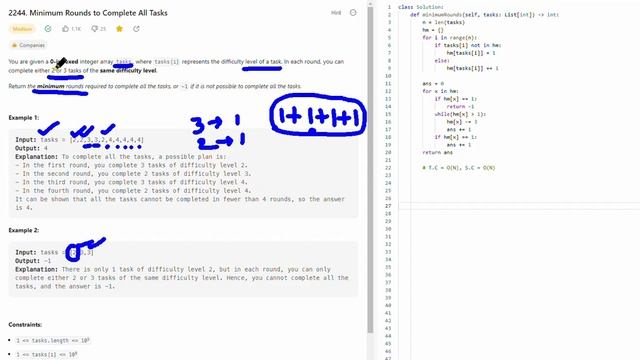Click the share problem icon
Image resolution: width=640 pixels, height=360 pixels.
point(136,29)
